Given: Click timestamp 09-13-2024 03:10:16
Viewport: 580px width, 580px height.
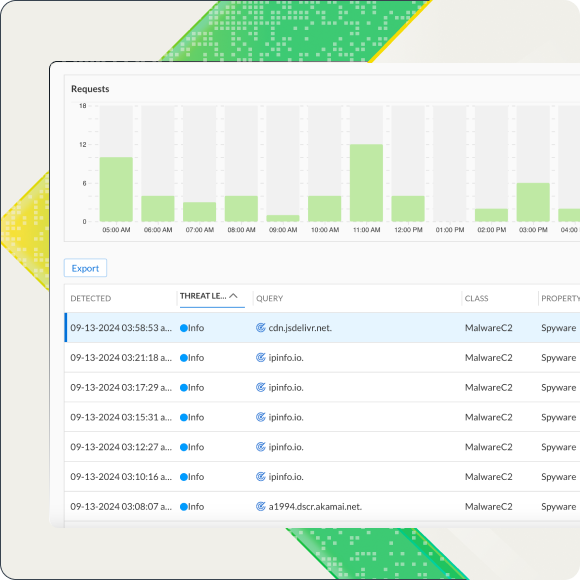Looking at the screenshot, I should point(121,477).
